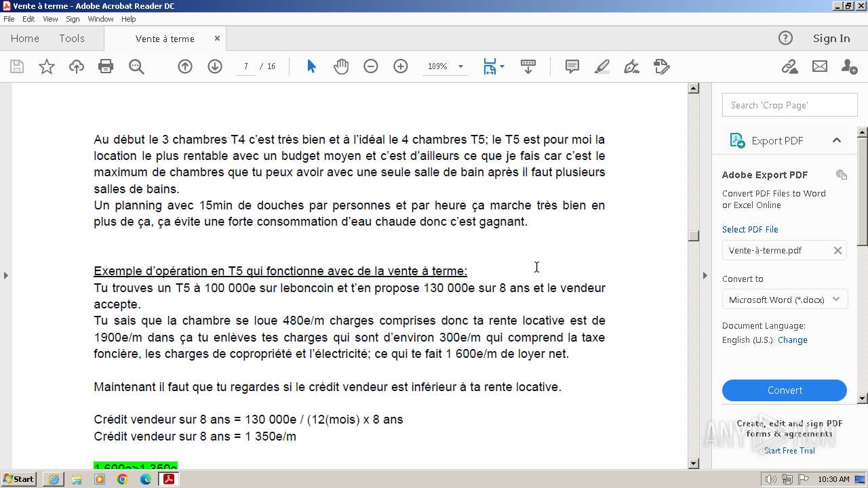Zoom out with the minus icon
868x488 pixels.
pyautogui.click(x=371, y=66)
